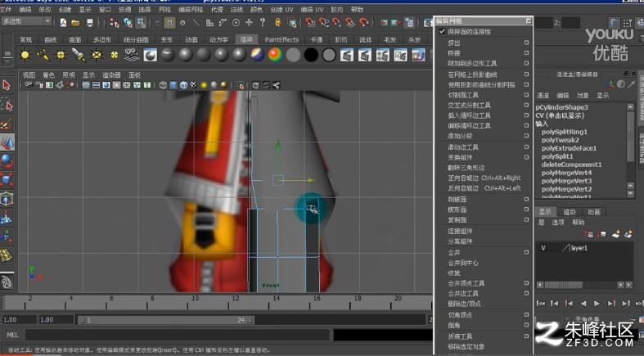
Task: Click the new scene file icon
Action: coord(63,23)
